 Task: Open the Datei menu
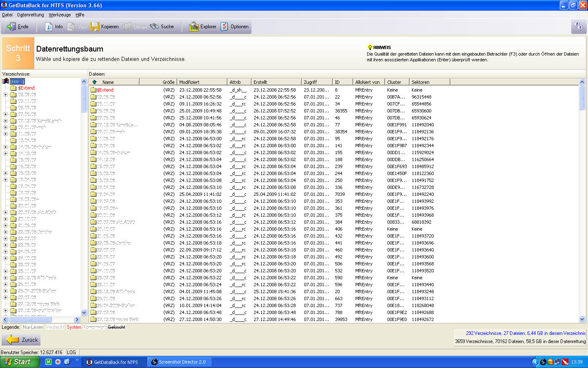[7, 15]
